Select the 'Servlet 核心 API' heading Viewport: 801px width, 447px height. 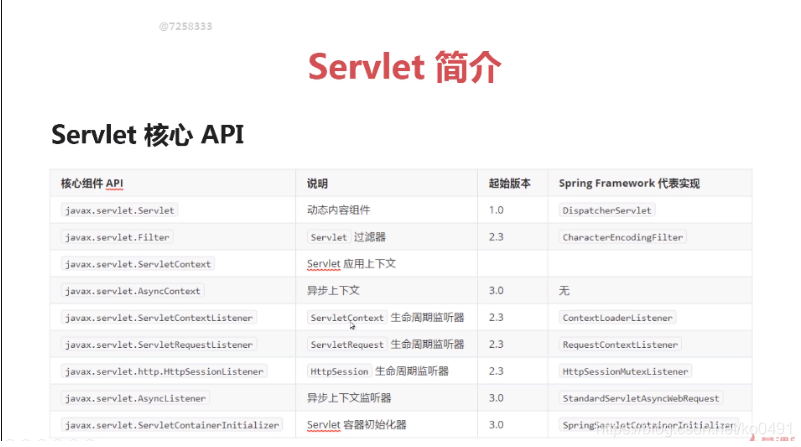148,135
